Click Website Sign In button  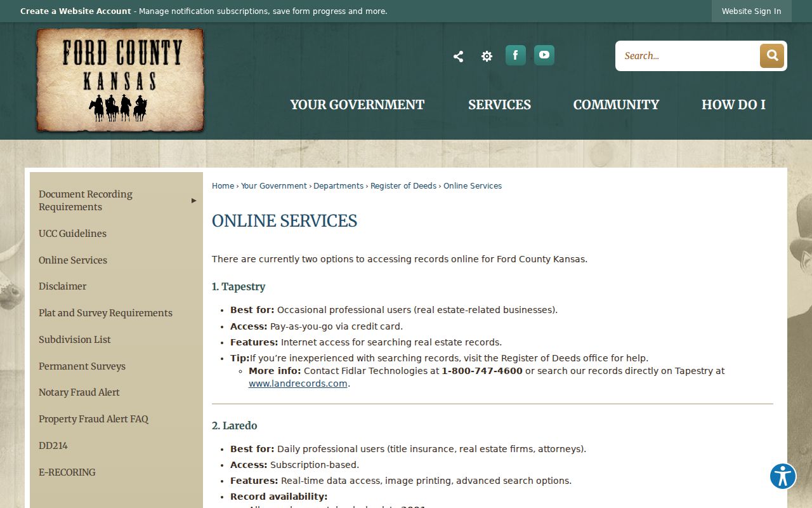tap(751, 11)
